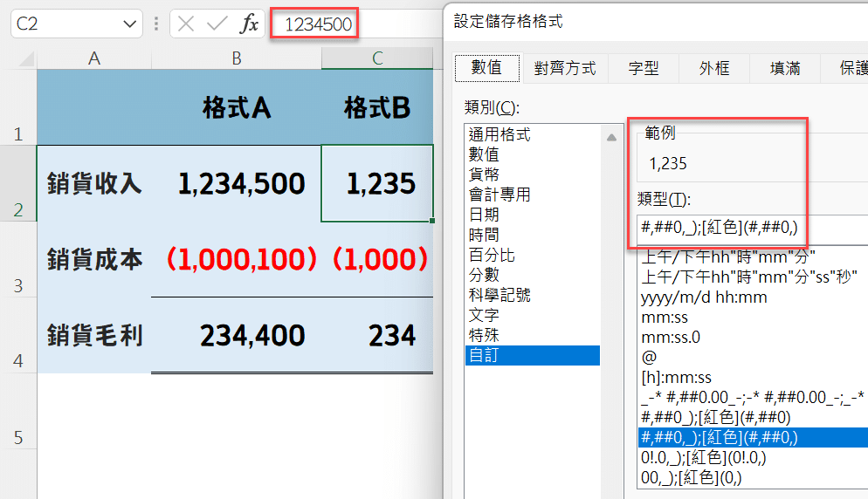
Task: Select the 數值 category in the list
Action: pos(533,154)
